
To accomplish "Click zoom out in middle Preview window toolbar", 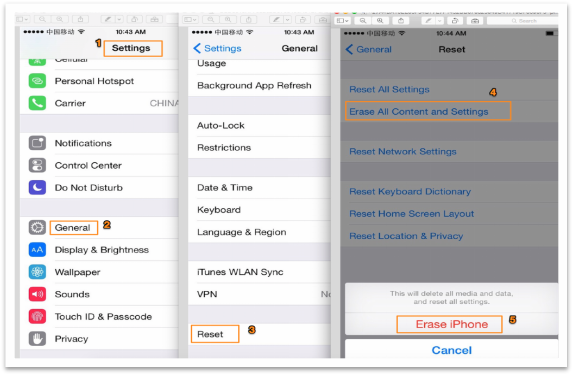I will coord(211,19).
